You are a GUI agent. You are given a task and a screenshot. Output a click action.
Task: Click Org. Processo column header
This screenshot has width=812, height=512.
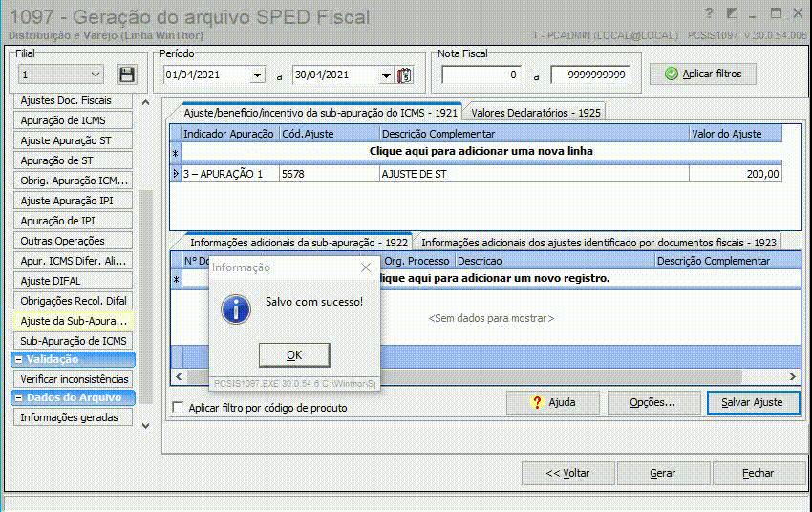click(417, 261)
